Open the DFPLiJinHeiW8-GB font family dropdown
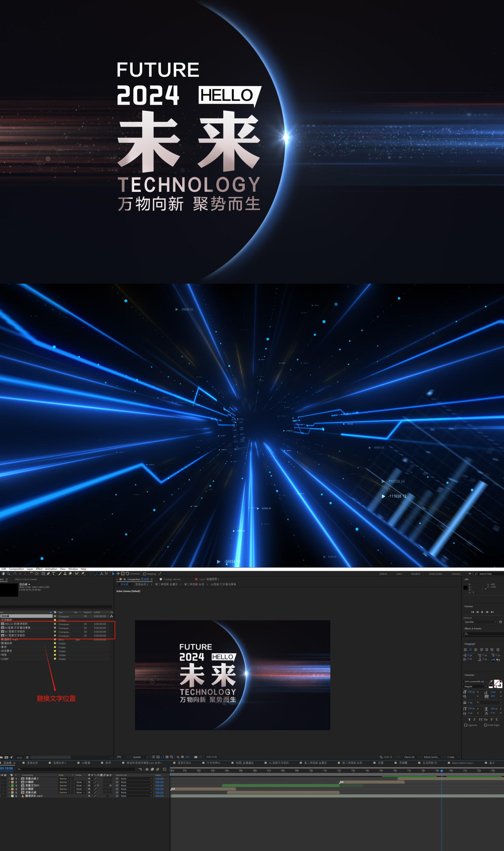The image size is (504, 851). click(475, 682)
